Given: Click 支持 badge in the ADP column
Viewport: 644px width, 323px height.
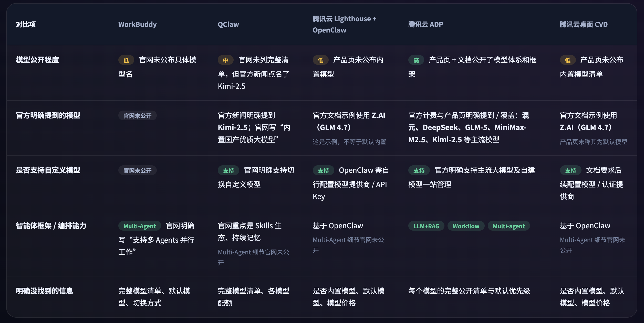Looking at the screenshot, I should pos(419,170).
